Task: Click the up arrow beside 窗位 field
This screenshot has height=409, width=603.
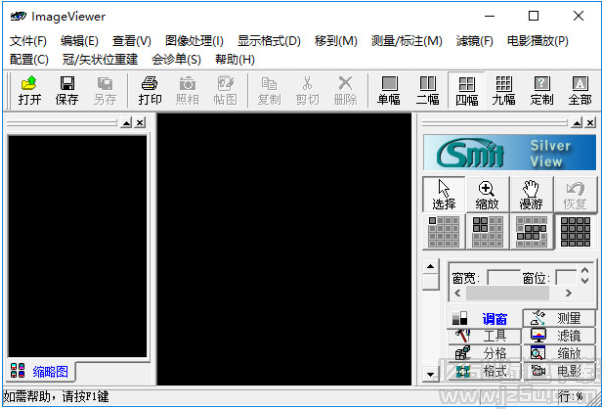Action: point(585,271)
